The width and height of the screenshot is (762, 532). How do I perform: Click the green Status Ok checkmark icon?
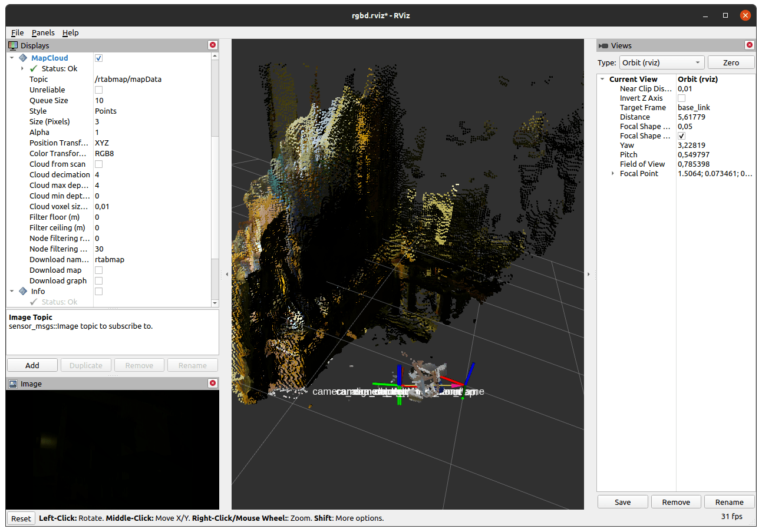(34, 68)
